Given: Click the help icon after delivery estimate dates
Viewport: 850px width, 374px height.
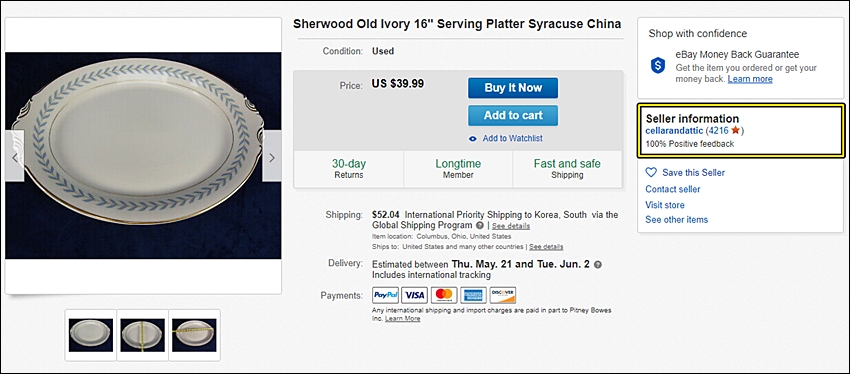Looking at the screenshot, I should pyautogui.click(x=598, y=265).
